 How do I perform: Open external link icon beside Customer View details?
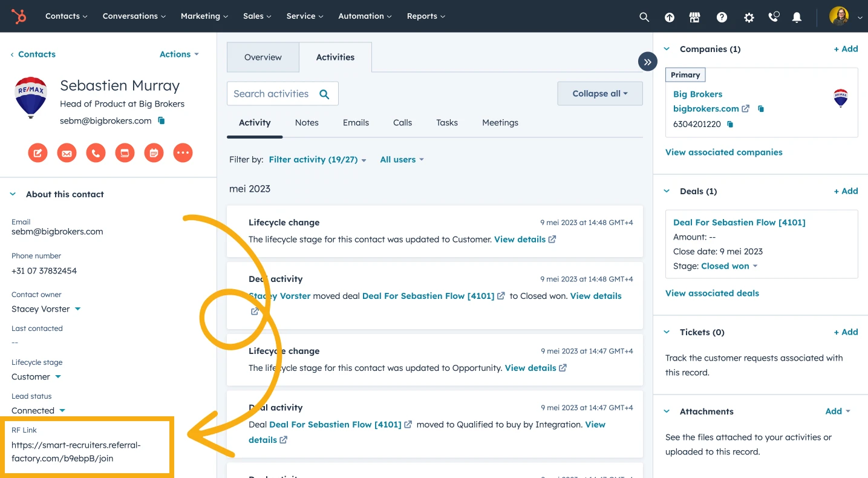pos(552,239)
